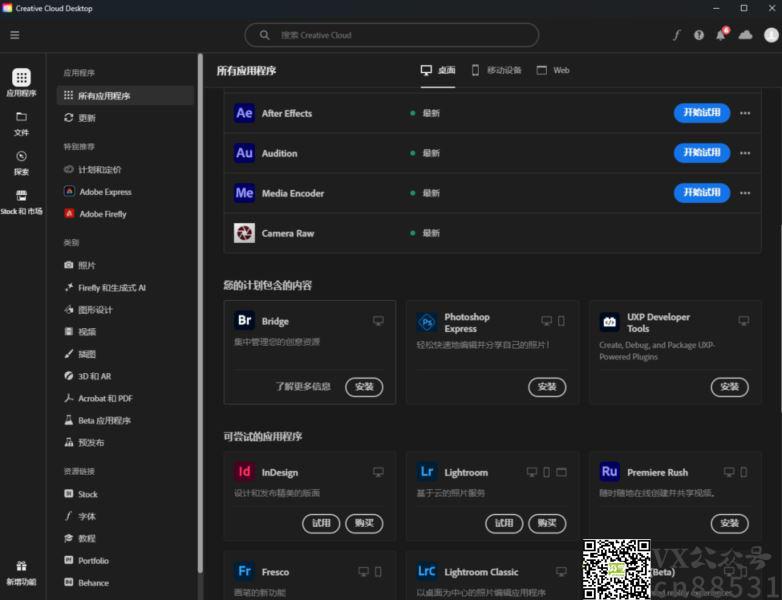Install Photoshop Express
Viewport: 782px width, 600px height.
[x=547, y=387]
